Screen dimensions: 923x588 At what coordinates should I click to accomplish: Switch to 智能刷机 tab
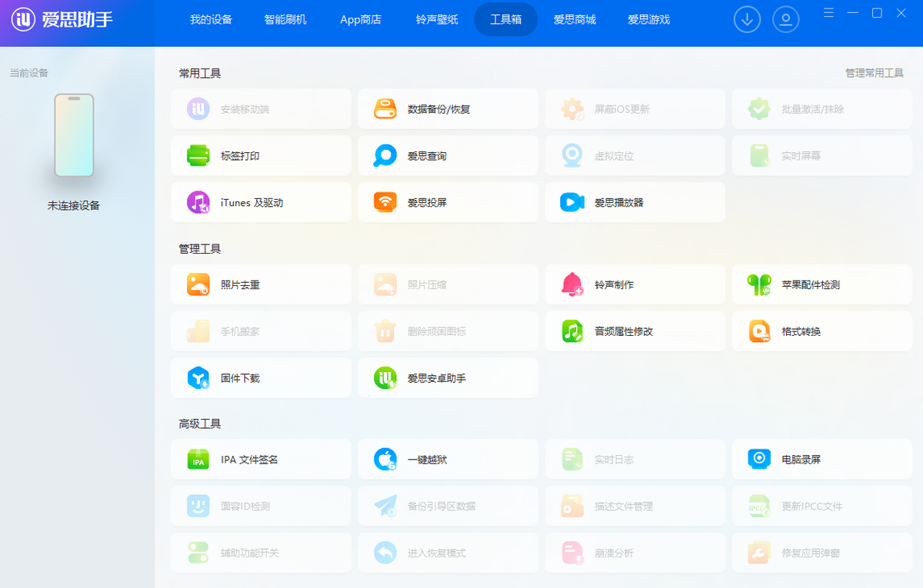(285, 20)
